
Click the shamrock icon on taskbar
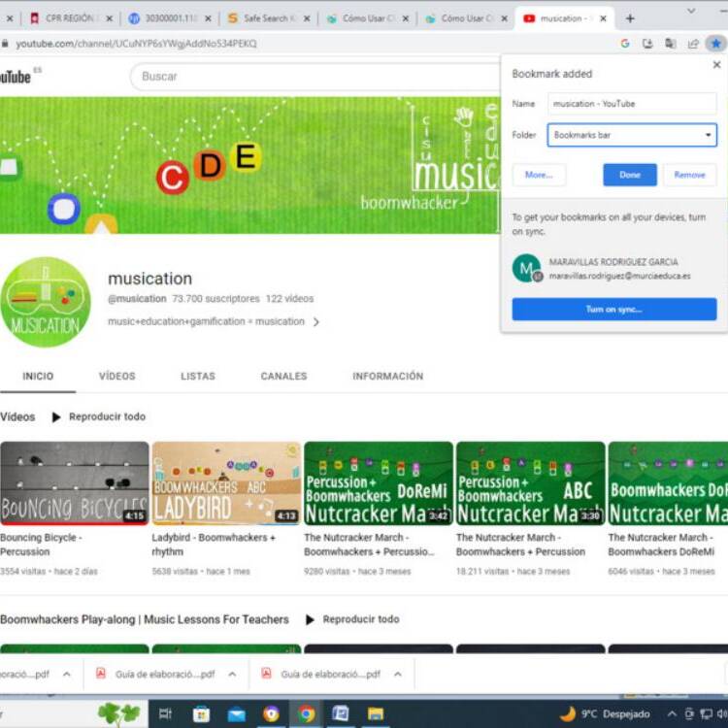118,714
